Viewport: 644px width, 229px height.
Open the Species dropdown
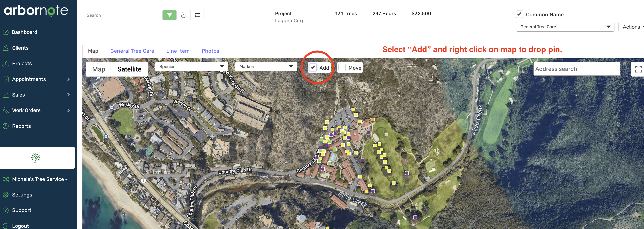[191, 66]
